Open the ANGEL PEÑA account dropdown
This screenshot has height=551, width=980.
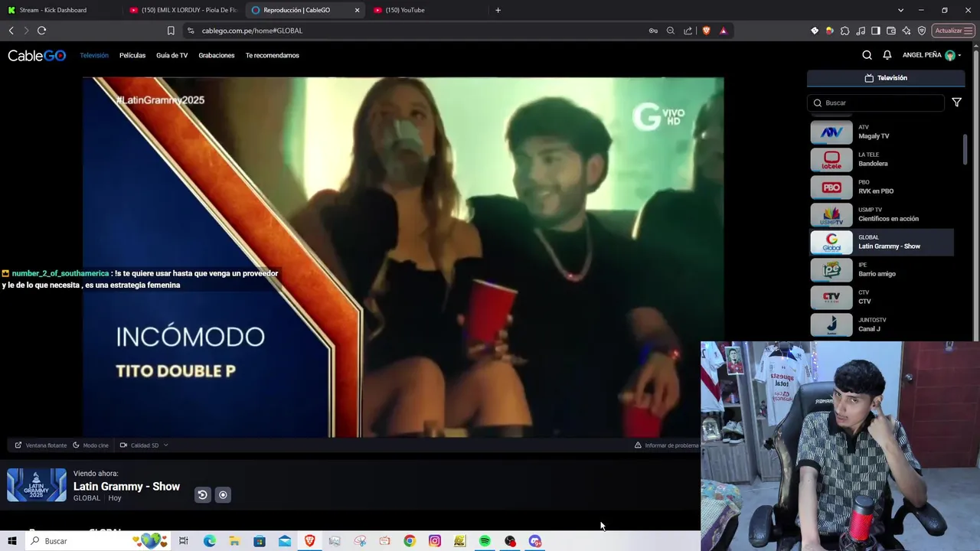[x=931, y=55]
